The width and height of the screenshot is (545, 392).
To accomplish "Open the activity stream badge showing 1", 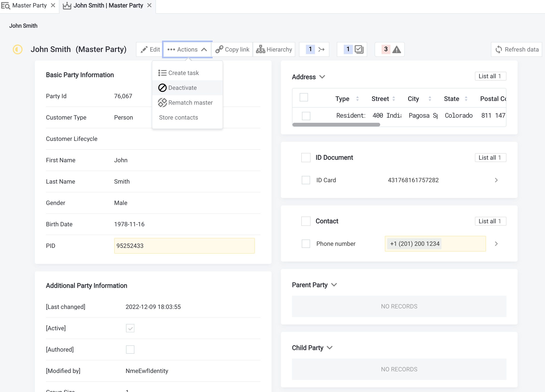I will (x=314, y=49).
